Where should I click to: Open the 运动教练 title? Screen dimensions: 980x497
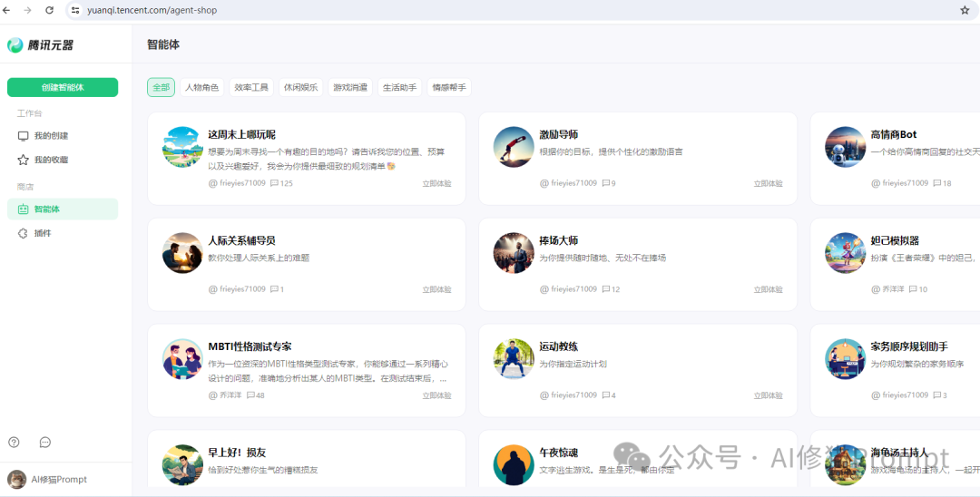point(559,347)
